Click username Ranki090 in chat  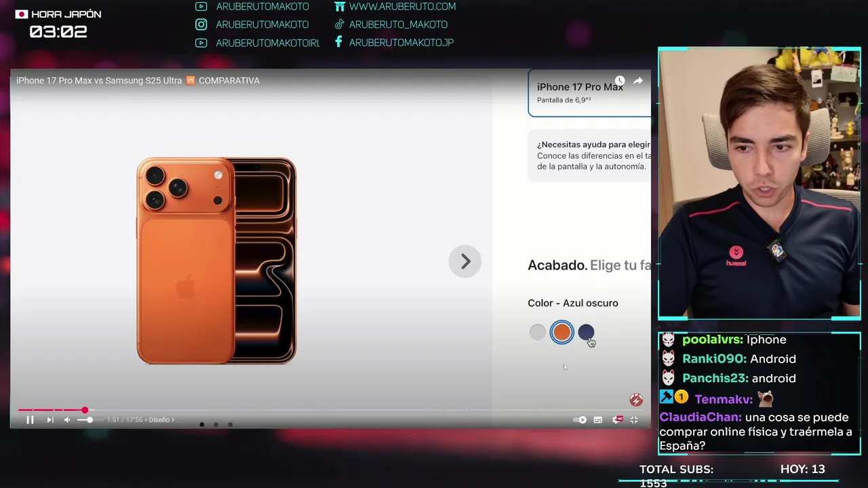click(715, 359)
